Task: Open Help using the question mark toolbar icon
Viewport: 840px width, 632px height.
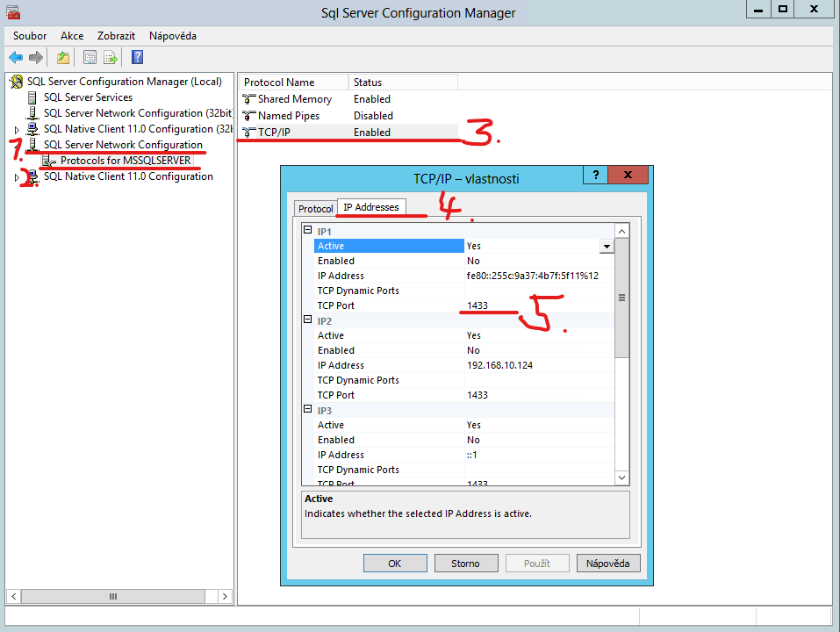Action: point(137,57)
